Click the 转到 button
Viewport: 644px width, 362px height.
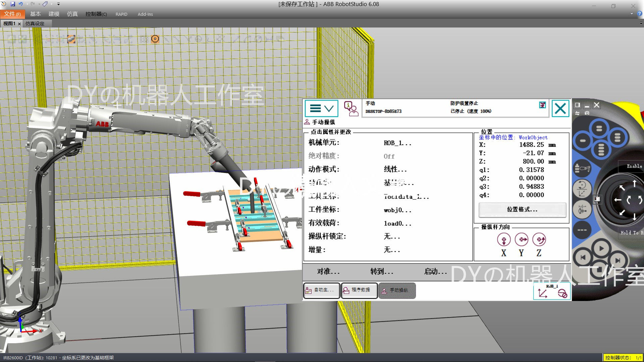click(381, 271)
